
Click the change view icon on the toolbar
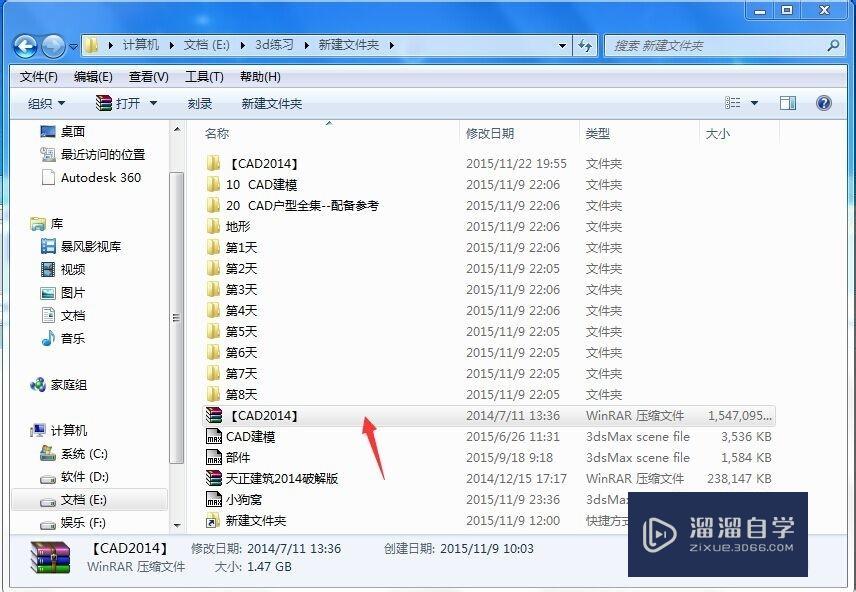(x=733, y=102)
